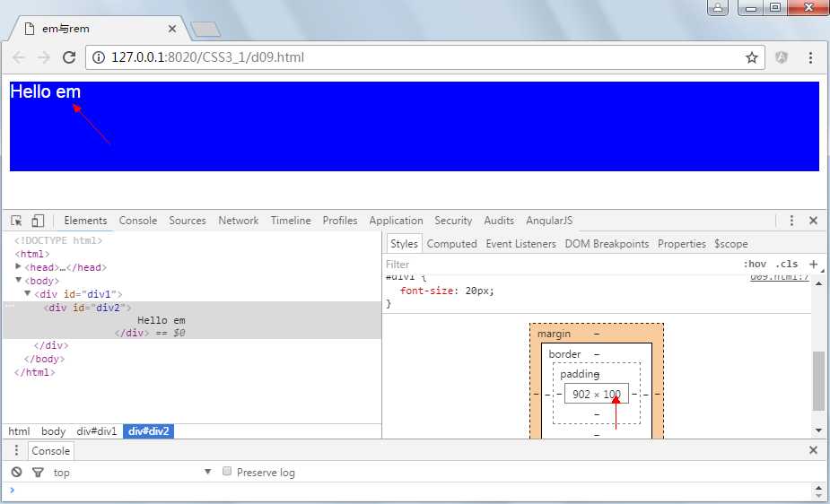The height and width of the screenshot is (504, 830).
Task: View site information icon in address bar
Action: coord(99,57)
